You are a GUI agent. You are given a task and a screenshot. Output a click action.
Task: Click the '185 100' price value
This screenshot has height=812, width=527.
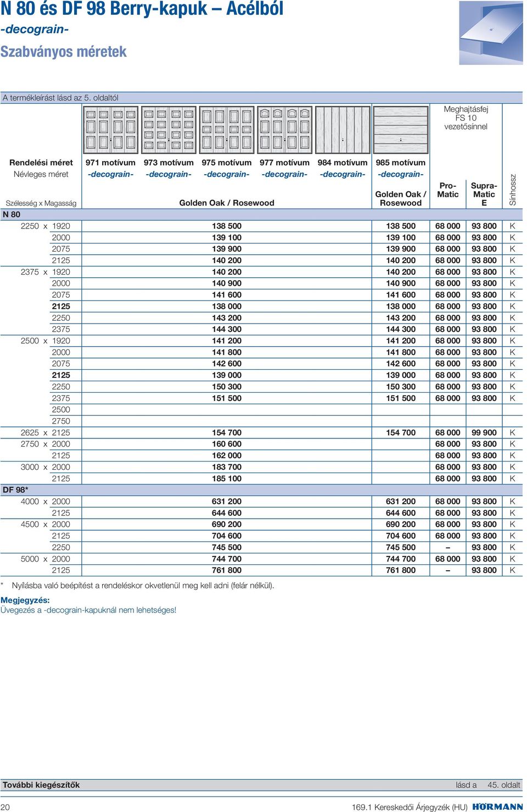[227, 479]
